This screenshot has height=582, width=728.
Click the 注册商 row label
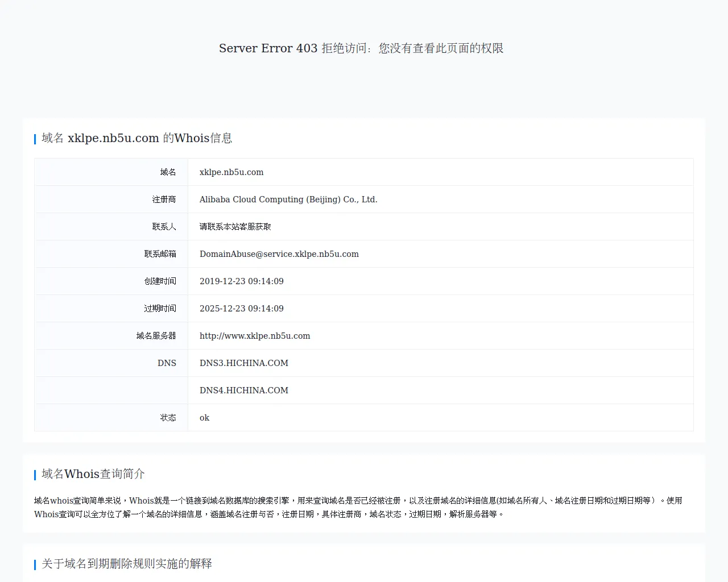(164, 199)
